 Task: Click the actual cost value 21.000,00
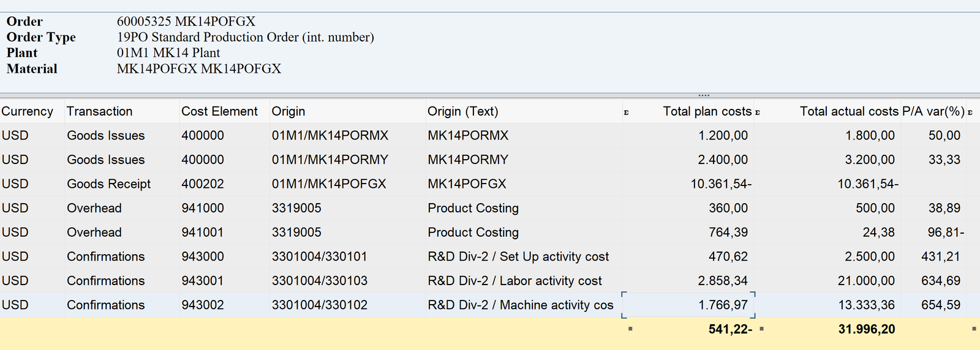pyautogui.click(x=866, y=281)
